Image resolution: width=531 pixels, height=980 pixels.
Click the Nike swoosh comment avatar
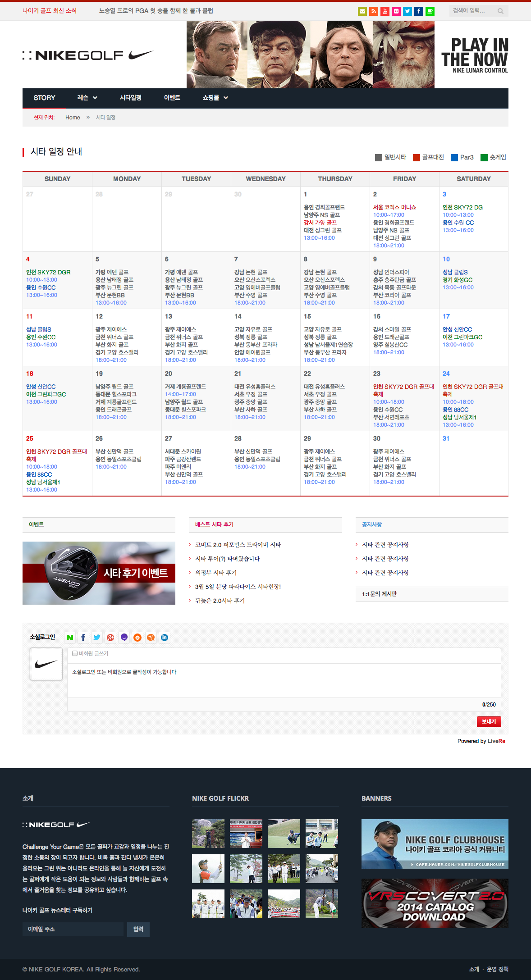click(46, 664)
